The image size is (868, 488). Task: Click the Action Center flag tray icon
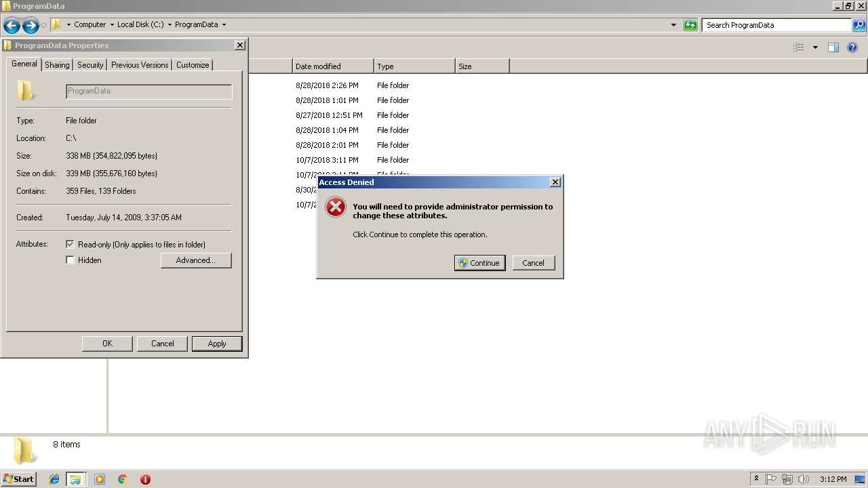(x=771, y=479)
